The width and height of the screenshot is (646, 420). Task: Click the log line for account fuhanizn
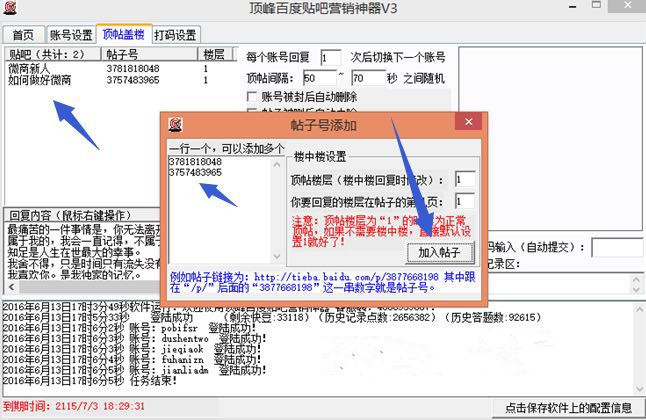point(130,359)
